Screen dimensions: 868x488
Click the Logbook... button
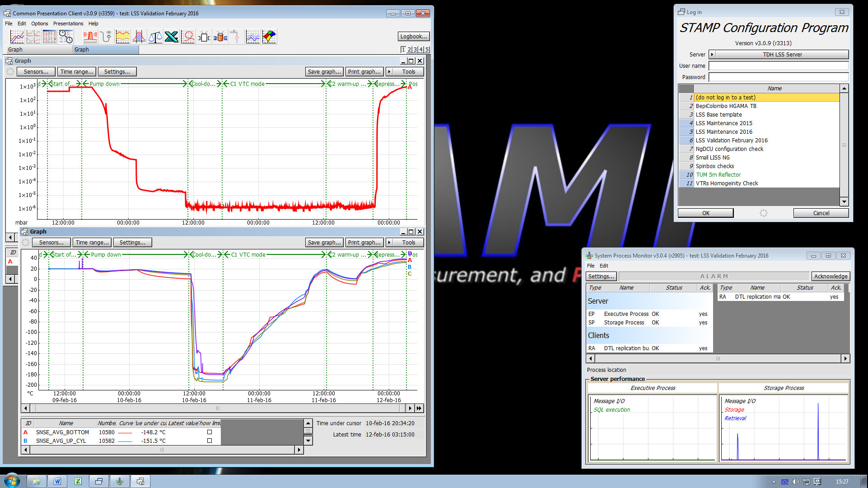[413, 37]
